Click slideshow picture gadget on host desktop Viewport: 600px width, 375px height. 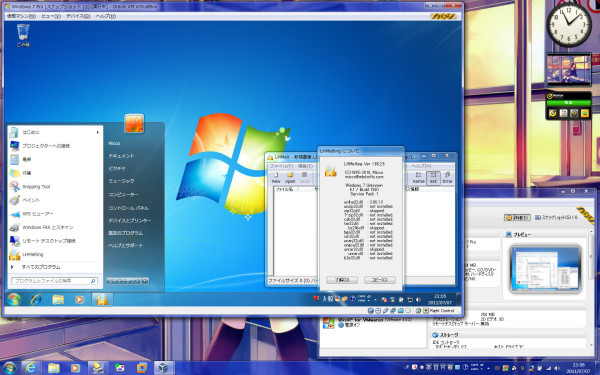pos(569,70)
